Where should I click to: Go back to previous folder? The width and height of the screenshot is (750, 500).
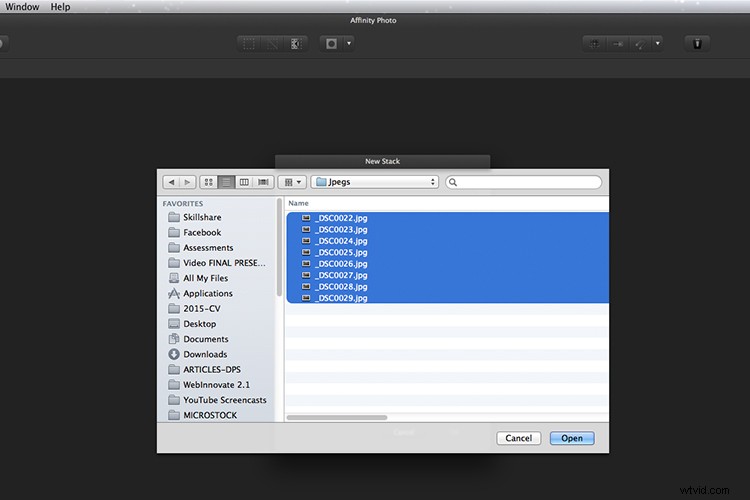pos(171,182)
